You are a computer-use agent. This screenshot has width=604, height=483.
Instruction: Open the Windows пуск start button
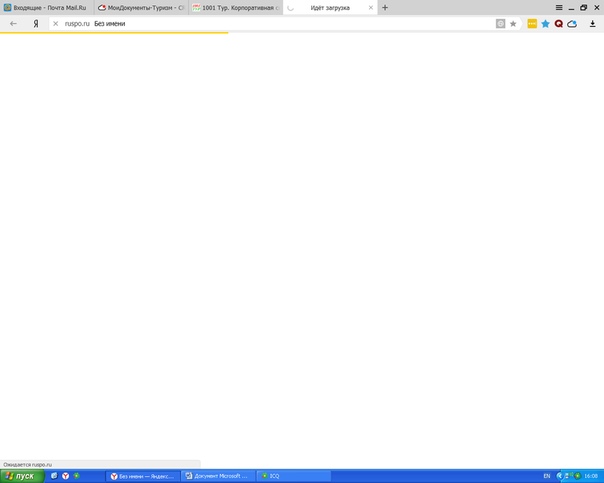(x=22, y=476)
